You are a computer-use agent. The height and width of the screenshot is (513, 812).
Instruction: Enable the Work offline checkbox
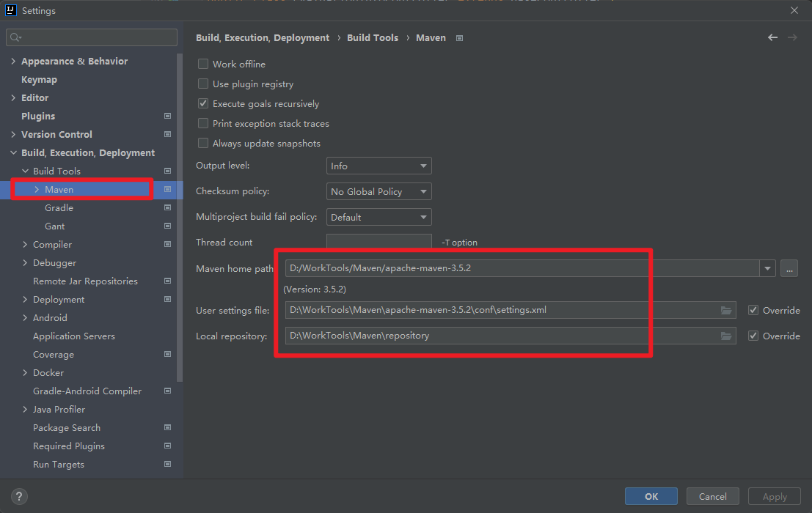tap(203, 64)
